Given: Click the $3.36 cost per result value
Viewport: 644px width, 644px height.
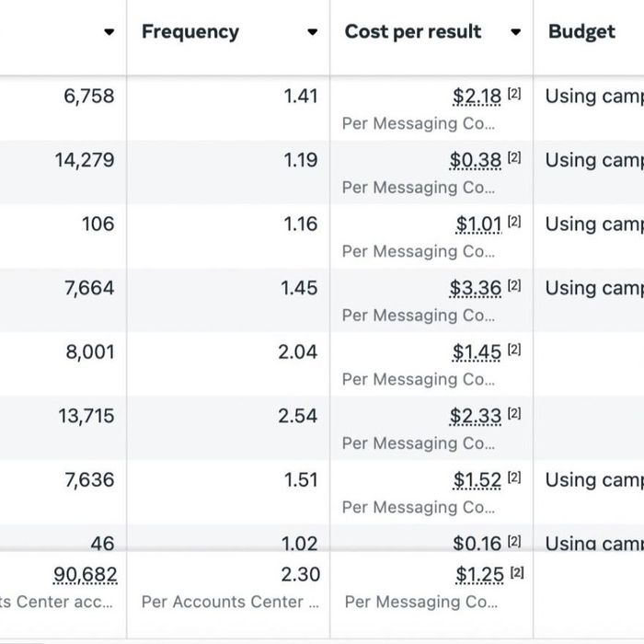Looking at the screenshot, I should pos(476,289).
